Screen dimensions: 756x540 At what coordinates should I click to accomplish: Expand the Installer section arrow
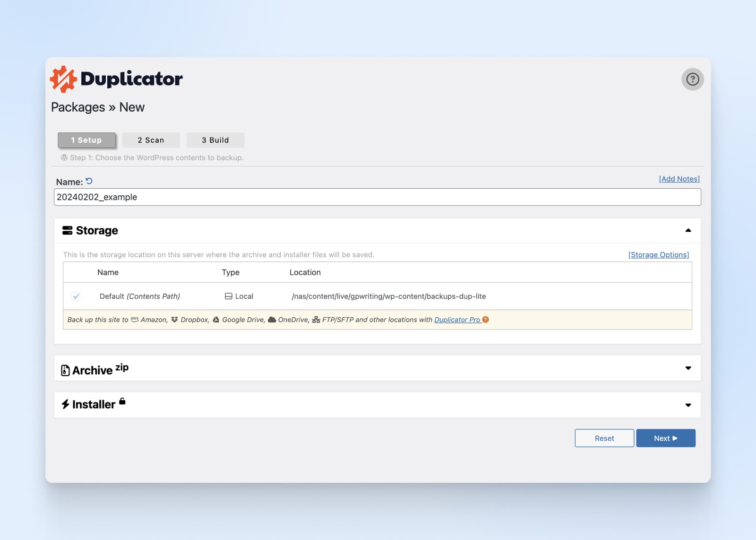[x=688, y=405]
